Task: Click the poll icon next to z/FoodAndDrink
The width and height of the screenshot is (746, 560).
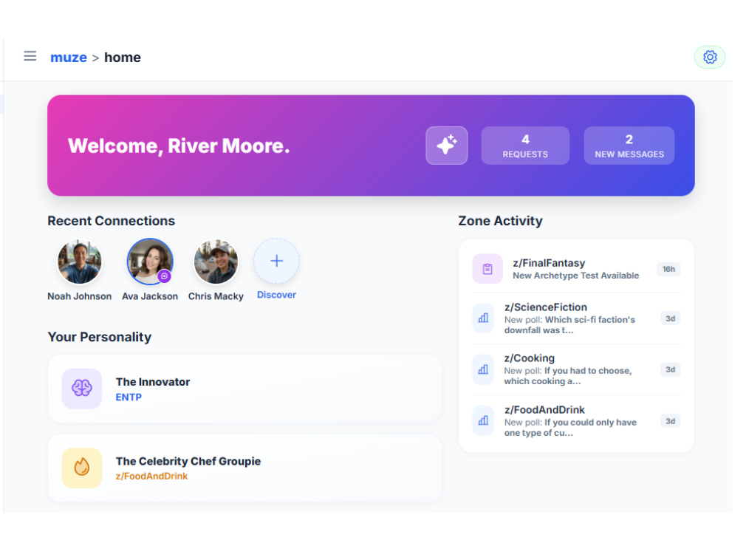Action: tap(483, 421)
